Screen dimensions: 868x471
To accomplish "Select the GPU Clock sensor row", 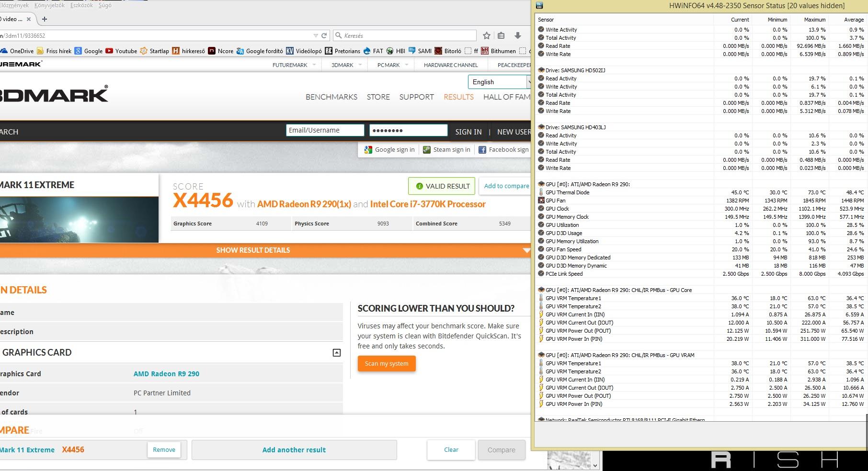I will click(x=701, y=209).
